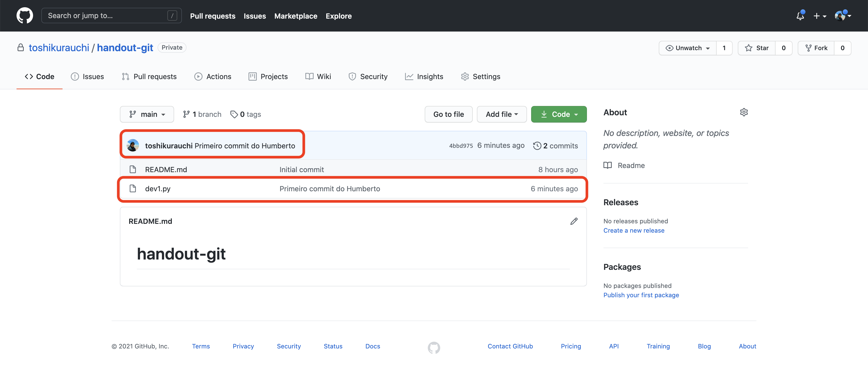
Task: Expand the plus create-new menu
Action: point(819,16)
